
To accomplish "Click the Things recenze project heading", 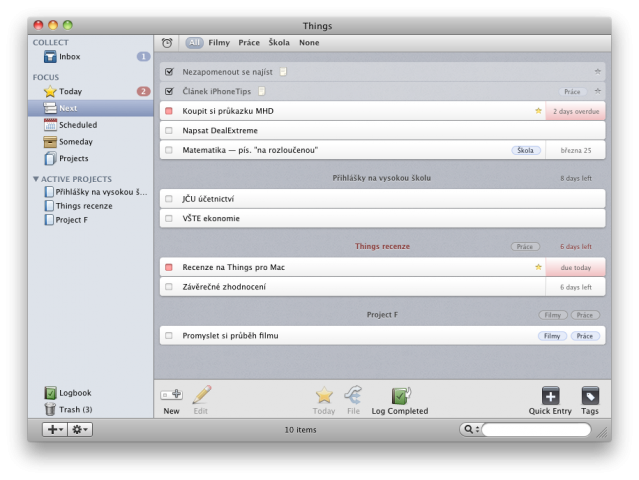I will click(382, 246).
